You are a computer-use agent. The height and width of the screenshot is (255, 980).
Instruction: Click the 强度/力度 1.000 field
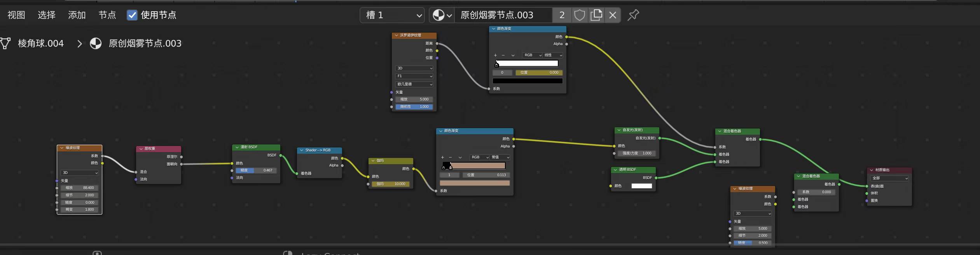[x=637, y=153]
